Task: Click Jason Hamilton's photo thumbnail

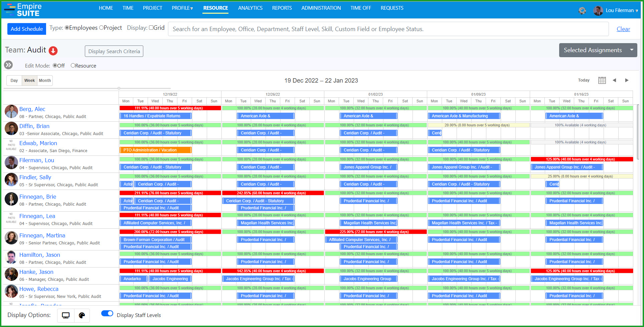Action: (11, 257)
